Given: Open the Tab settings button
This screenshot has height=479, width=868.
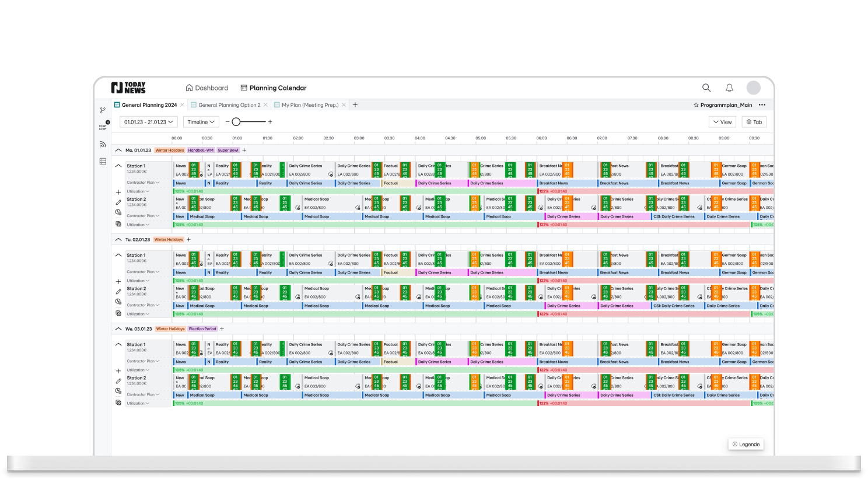Looking at the screenshot, I should click(754, 122).
